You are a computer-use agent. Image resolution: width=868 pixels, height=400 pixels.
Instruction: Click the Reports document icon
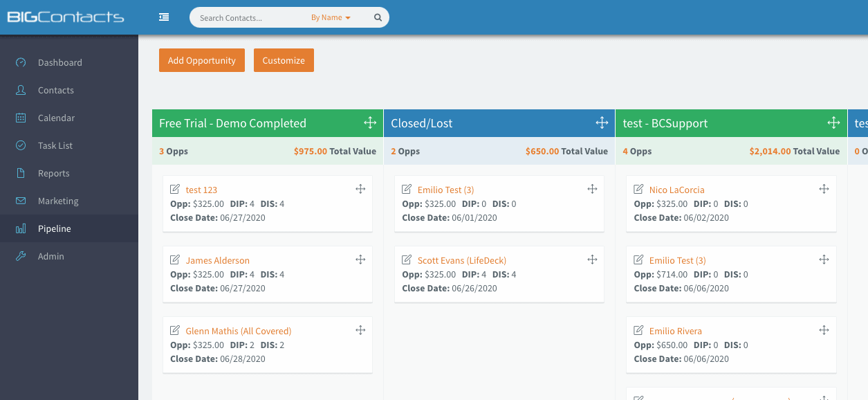21,173
